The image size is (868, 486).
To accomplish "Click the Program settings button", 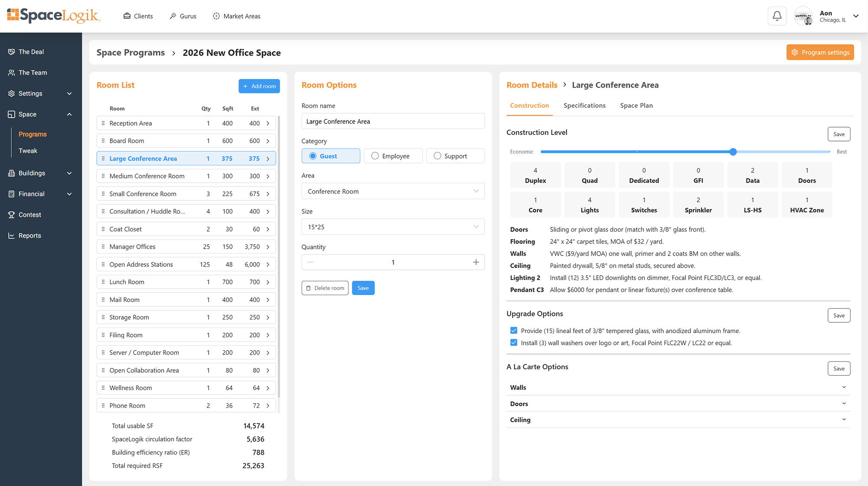I will tap(820, 53).
